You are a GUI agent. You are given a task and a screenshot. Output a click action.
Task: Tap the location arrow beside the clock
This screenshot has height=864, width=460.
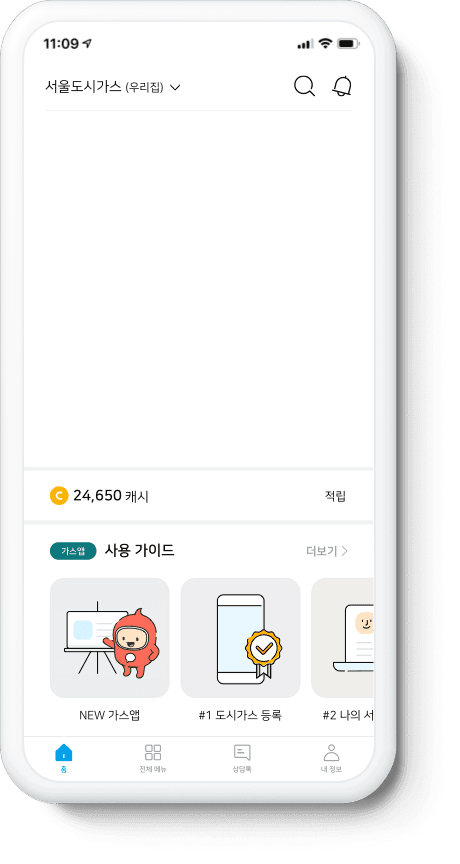pos(87,44)
